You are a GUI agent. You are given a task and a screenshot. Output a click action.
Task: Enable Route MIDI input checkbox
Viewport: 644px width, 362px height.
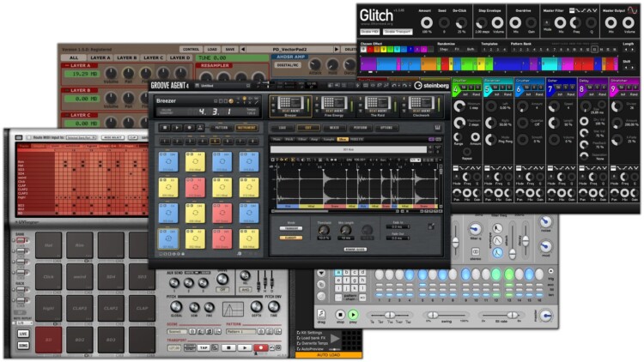[28, 137]
